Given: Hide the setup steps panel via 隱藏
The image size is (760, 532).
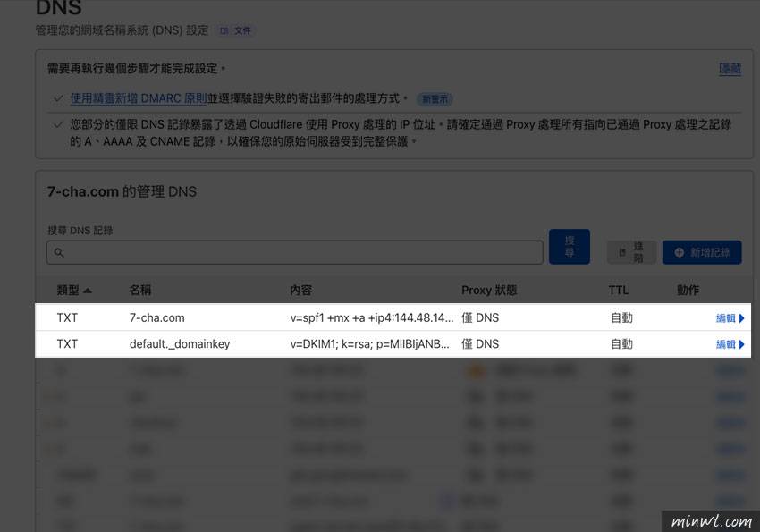Looking at the screenshot, I should coord(730,69).
